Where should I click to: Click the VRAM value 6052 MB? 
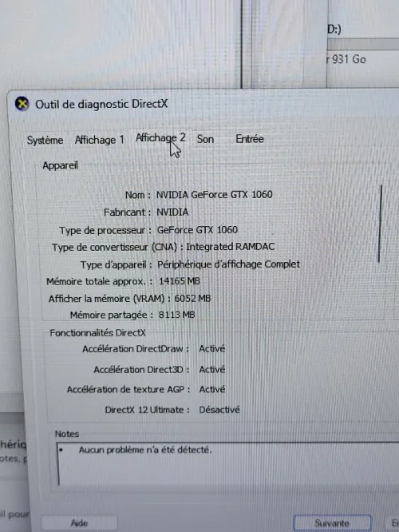point(192,299)
